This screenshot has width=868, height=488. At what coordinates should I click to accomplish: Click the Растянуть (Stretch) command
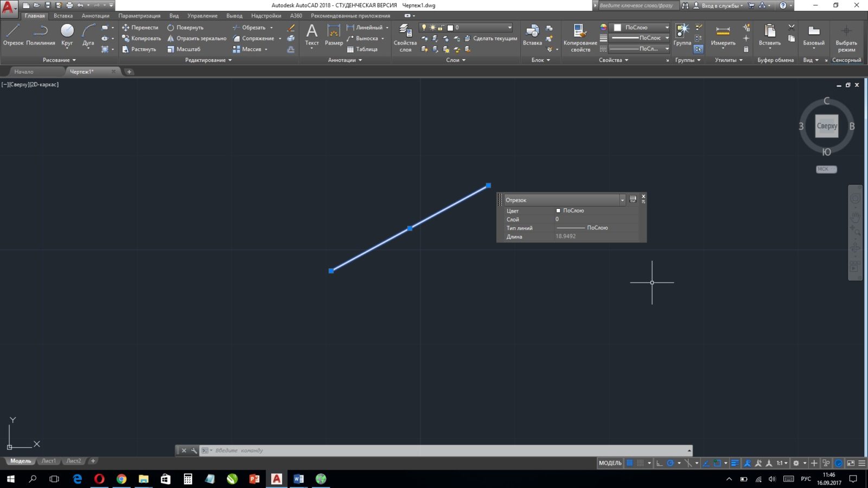[x=139, y=49]
